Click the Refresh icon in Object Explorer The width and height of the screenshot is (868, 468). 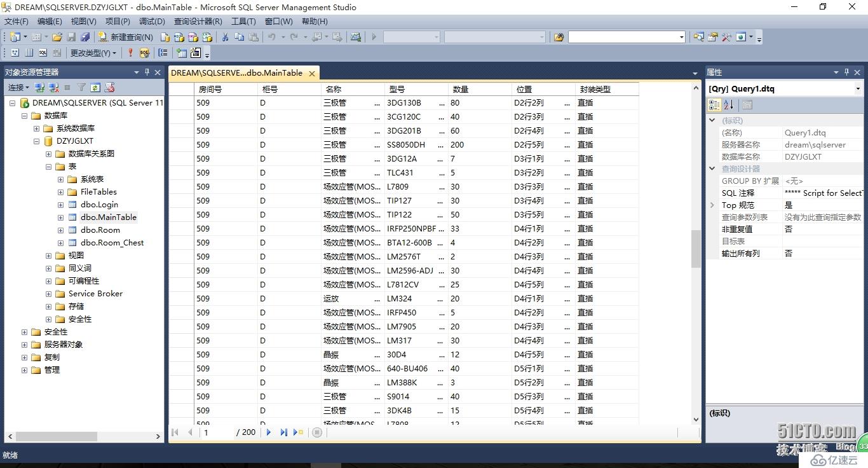[95, 87]
